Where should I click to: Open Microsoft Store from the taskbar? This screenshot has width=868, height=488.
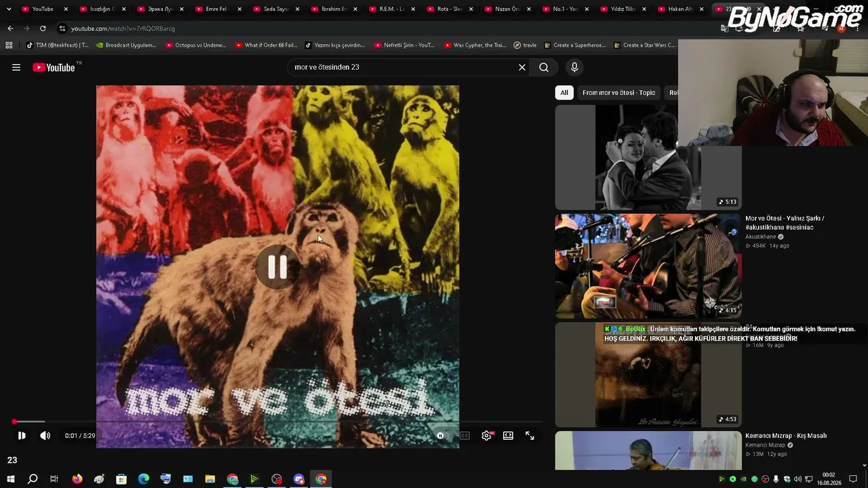pyautogui.click(x=121, y=479)
